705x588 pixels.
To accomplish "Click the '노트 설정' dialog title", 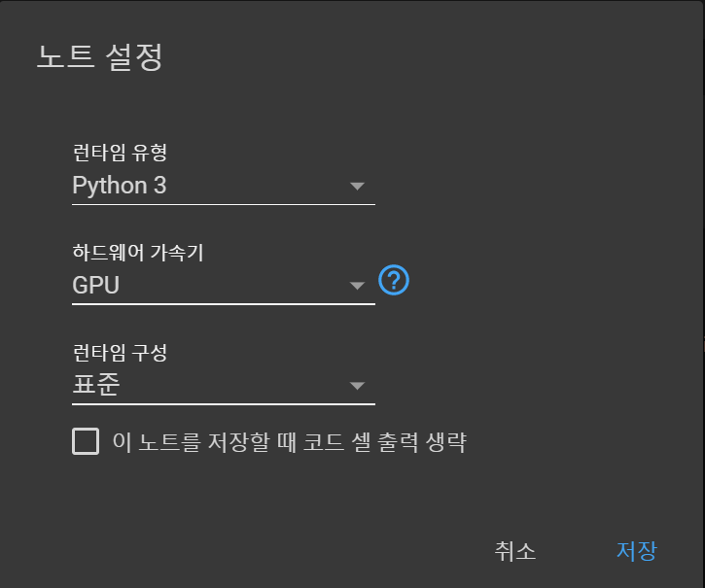I will [99, 56].
